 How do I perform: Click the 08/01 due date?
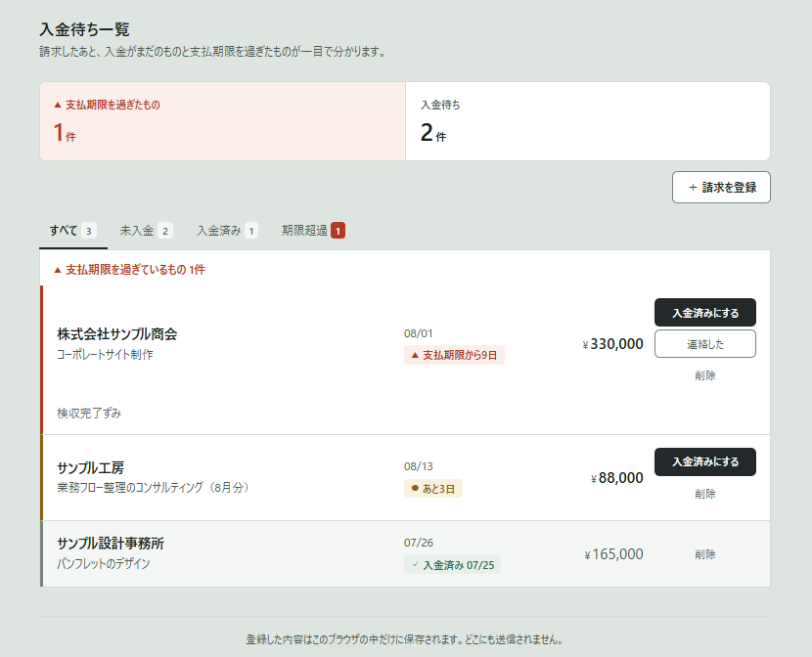419,333
